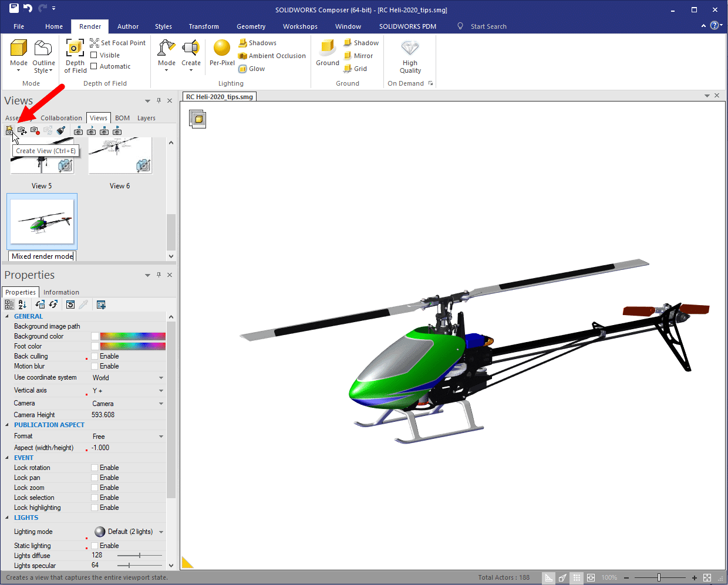Open the File menu
Screen dimensions: 728x585
click(19, 26)
